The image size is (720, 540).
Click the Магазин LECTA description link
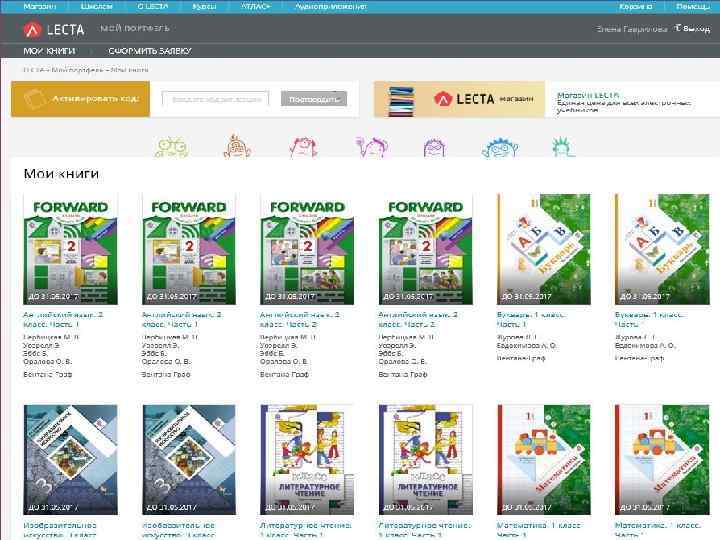[588, 95]
